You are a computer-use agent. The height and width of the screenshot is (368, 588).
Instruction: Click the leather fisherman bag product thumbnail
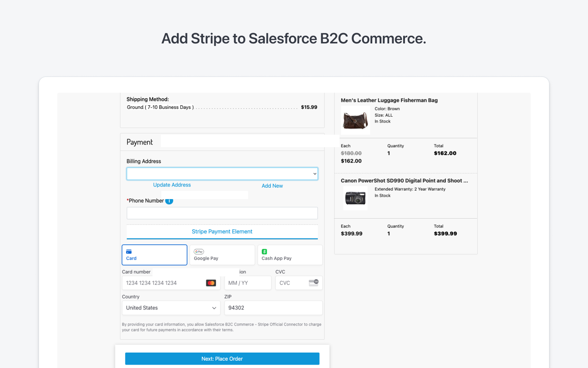pyautogui.click(x=355, y=120)
